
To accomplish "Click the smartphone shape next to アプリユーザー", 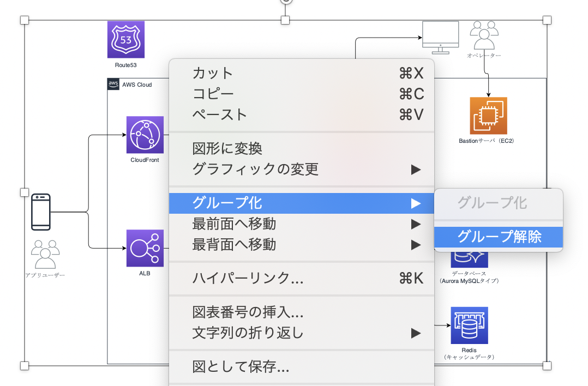I will pyautogui.click(x=41, y=213).
